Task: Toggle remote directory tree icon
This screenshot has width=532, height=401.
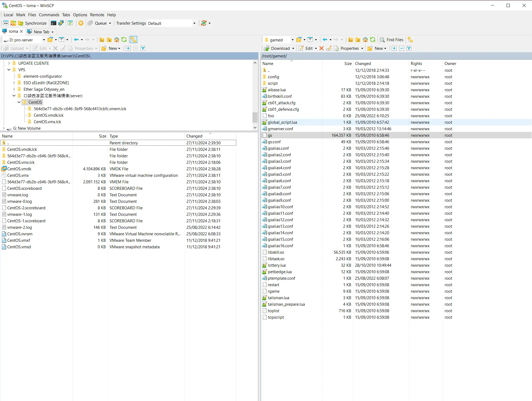Action: [410, 40]
